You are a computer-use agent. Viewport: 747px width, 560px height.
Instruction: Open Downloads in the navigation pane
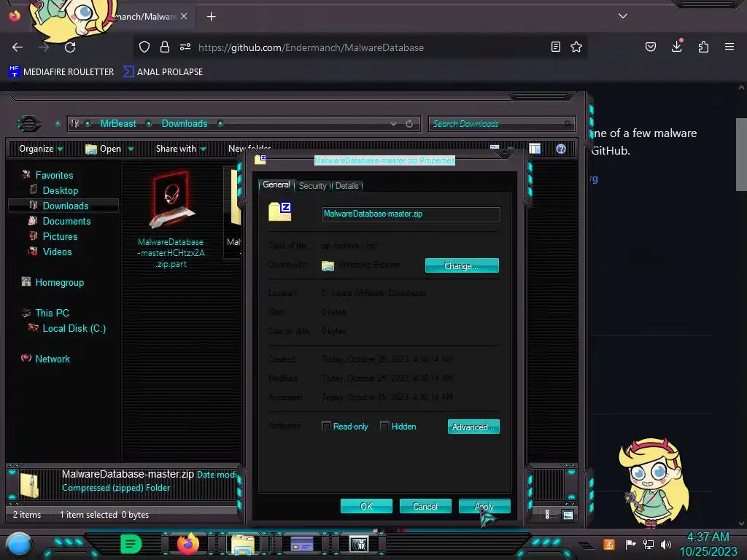click(66, 206)
